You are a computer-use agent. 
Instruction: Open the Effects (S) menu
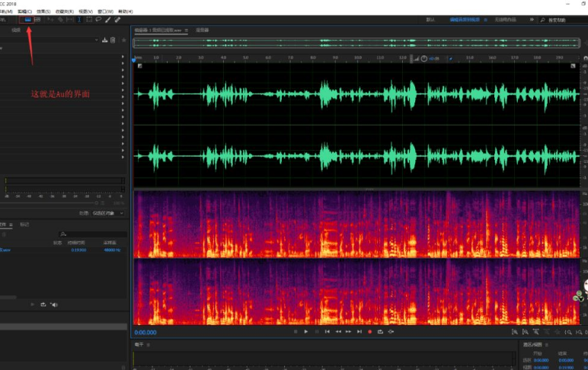pos(43,11)
